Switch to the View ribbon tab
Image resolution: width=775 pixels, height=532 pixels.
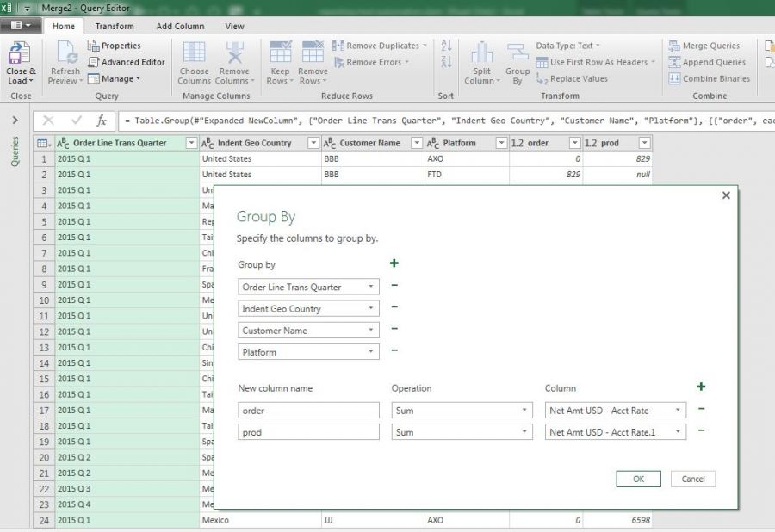234,26
